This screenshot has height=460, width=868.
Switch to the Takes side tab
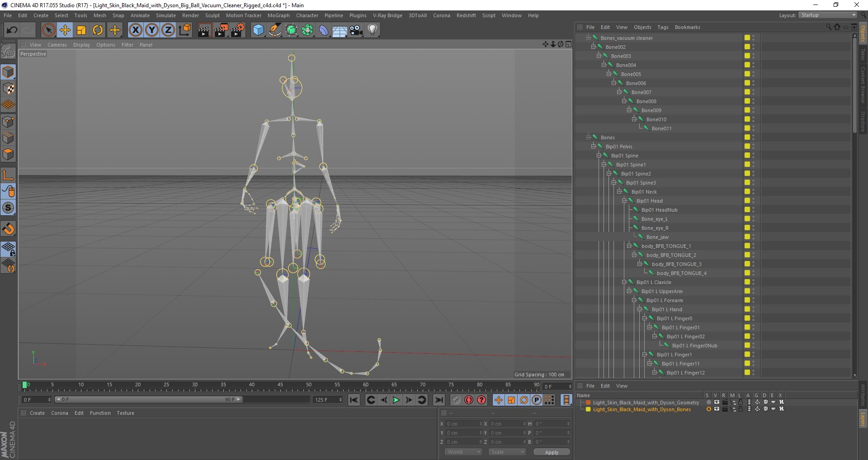[863, 54]
